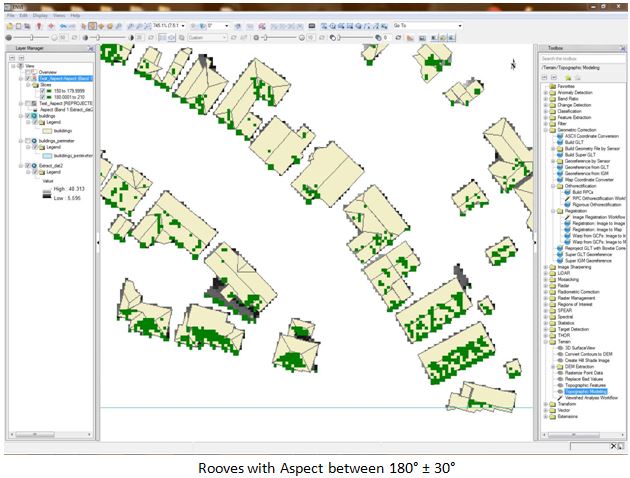Screen dimensions: 630x478
Task: Expand the LiDAR folder in Toolbox
Action: [543, 274]
